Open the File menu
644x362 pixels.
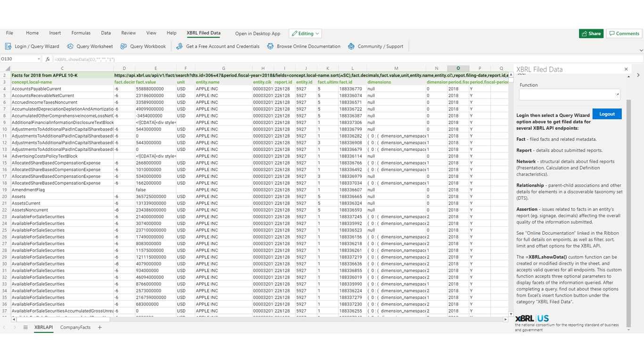point(9,33)
